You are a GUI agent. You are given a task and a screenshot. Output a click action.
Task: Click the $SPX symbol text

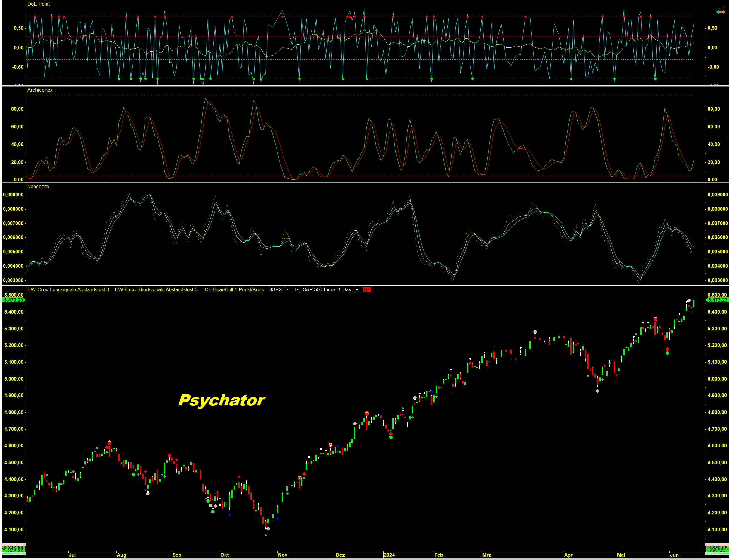click(275, 290)
